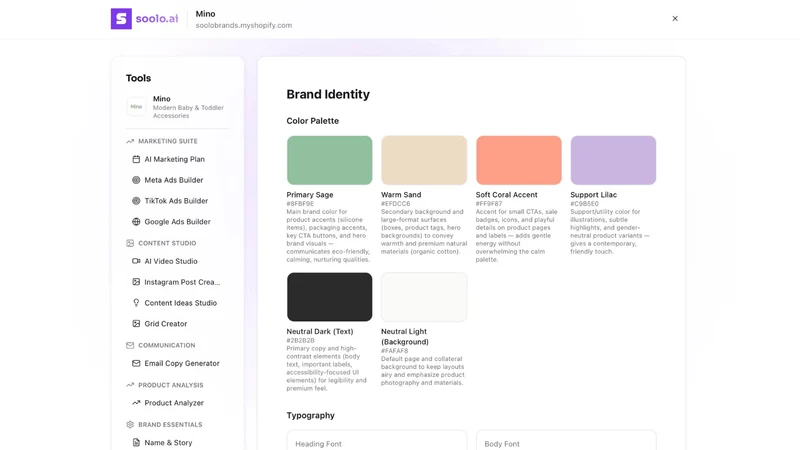The image size is (800, 450).
Task: Click the trend icon beside Product Analyzer
Action: click(x=136, y=403)
